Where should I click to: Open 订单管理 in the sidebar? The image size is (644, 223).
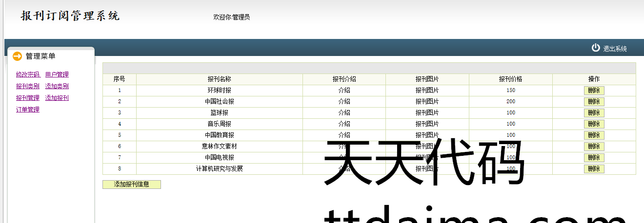pyautogui.click(x=27, y=110)
